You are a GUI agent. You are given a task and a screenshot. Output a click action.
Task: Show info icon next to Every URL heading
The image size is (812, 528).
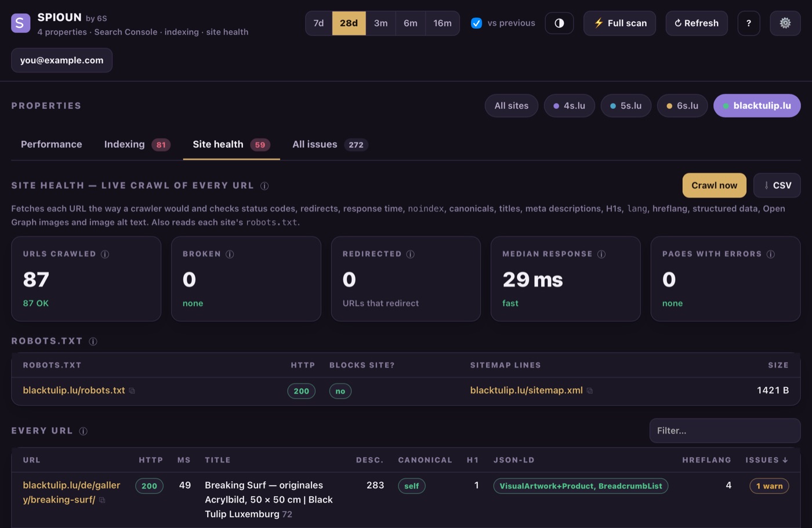coord(83,431)
